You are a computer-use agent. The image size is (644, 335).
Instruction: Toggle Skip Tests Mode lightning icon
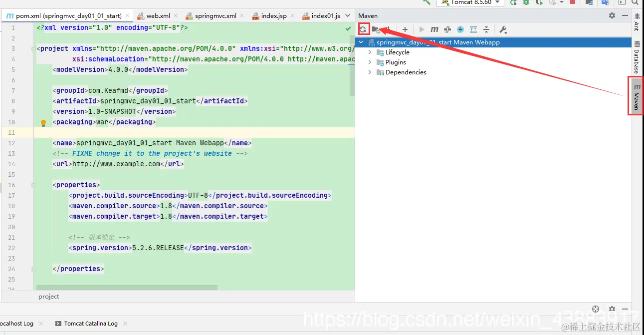(460, 29)
